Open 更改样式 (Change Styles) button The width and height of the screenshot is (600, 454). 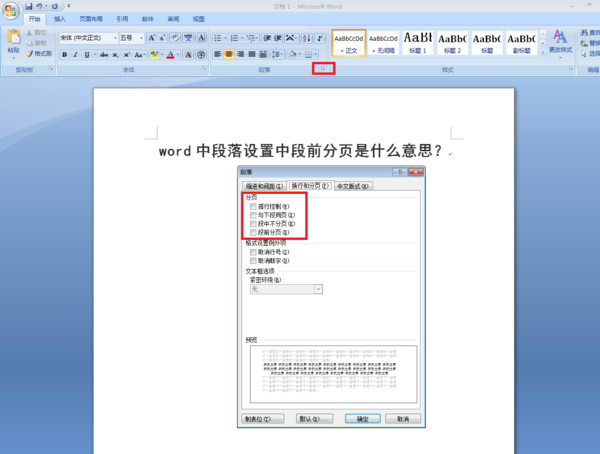click(561, 44)
